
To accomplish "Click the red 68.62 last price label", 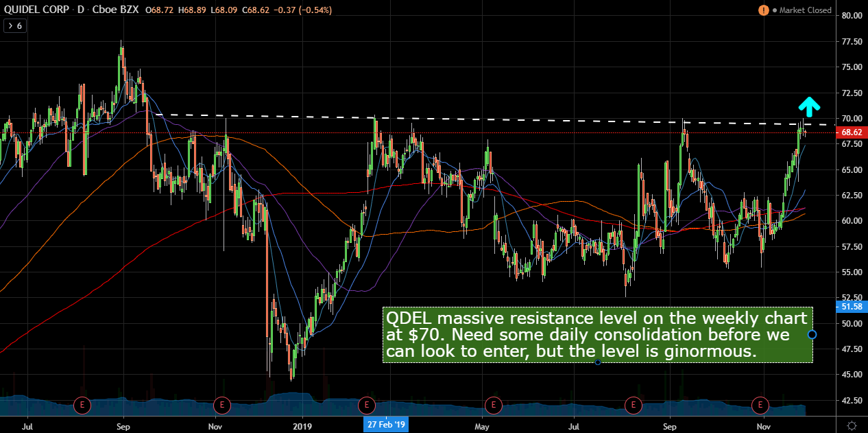I will point(852,132).
